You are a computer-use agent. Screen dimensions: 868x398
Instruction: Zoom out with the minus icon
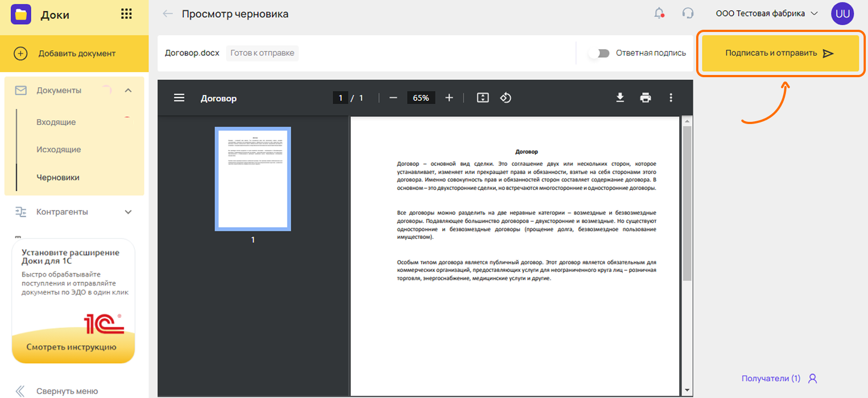tap(393, 98)
